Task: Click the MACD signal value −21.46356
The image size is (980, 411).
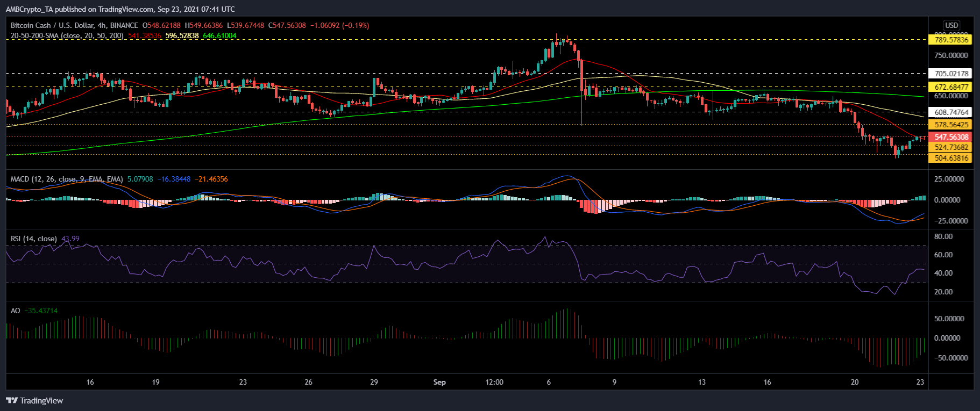Action: click(211, 179)
